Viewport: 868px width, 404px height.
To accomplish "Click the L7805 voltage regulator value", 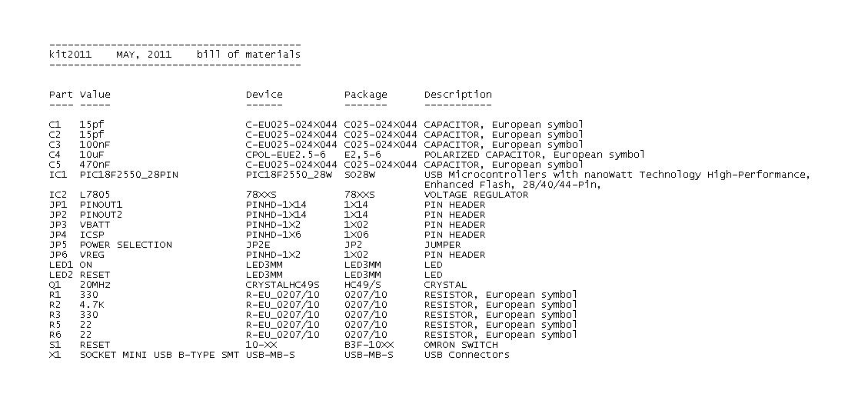I will pyautogui.click(x=95, y=195).
